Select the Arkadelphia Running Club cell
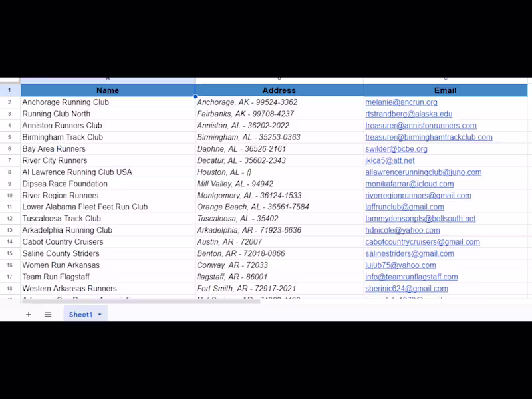 click(x=108, y=230)
